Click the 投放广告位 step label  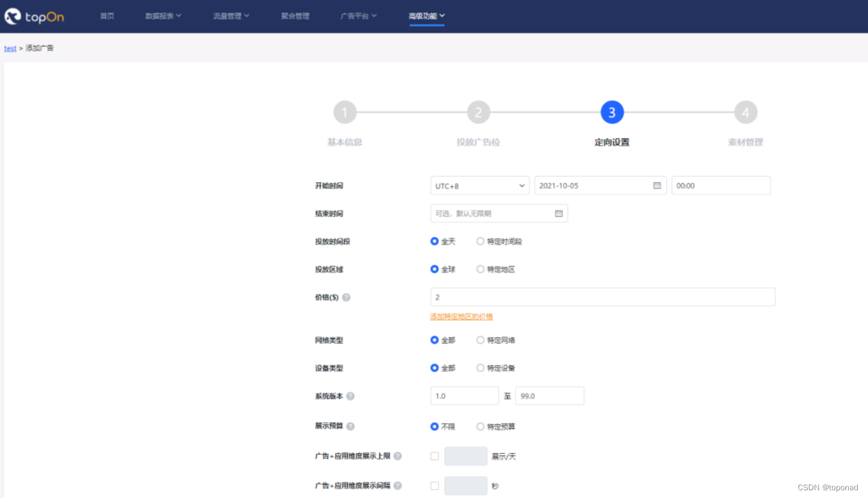coord(478,143)
